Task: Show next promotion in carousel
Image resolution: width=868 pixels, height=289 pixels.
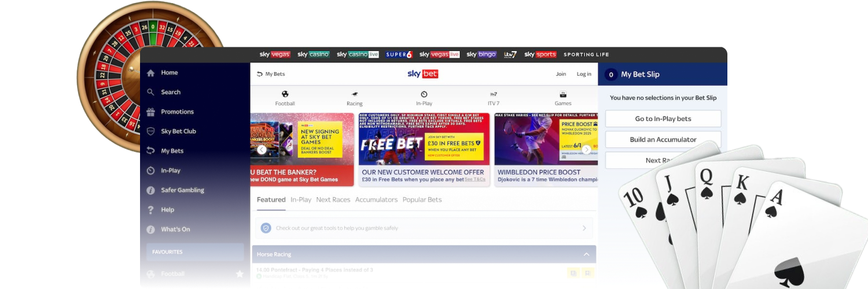Action: 586,150
